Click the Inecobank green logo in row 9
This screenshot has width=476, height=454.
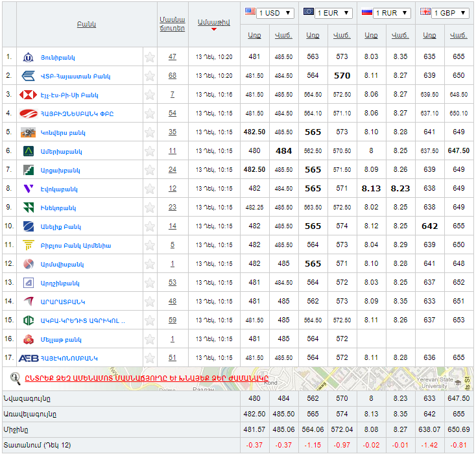tap(29, 208)
